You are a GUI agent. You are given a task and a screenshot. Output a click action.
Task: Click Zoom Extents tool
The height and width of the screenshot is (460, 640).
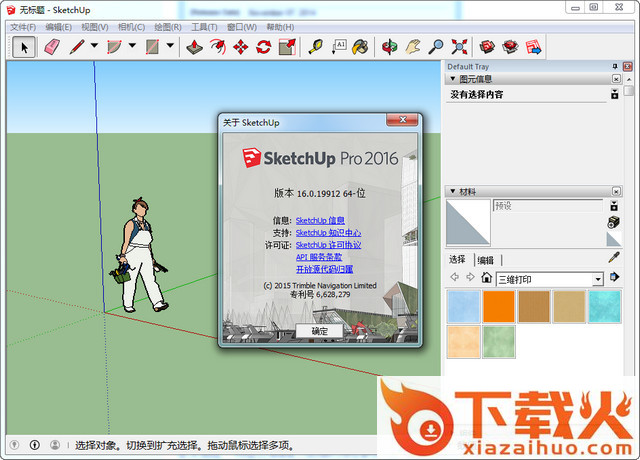coord(459,47)
